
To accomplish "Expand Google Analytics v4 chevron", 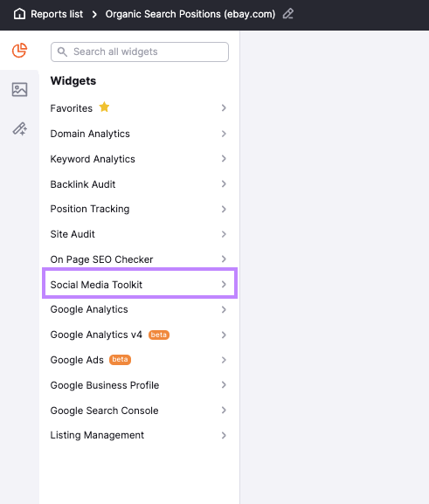I will click(224, 335).
